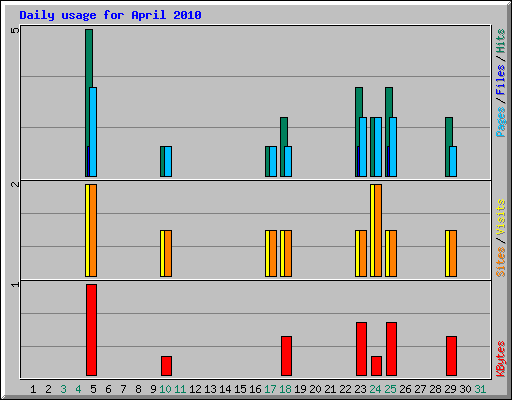512x400 pixels.
Task: Click the cyan Pages bar for day 17
Action: pos(273,161)
